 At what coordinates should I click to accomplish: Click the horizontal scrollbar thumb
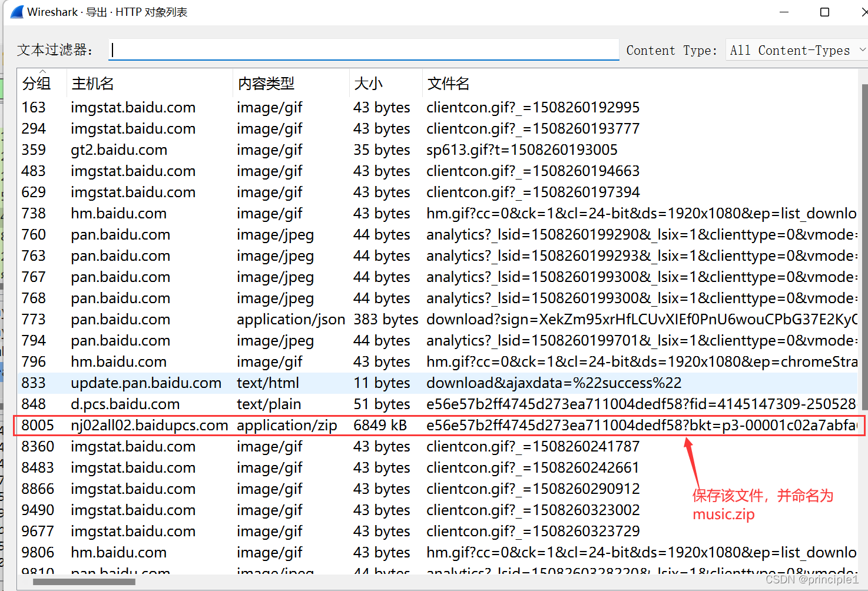point(84,582)
